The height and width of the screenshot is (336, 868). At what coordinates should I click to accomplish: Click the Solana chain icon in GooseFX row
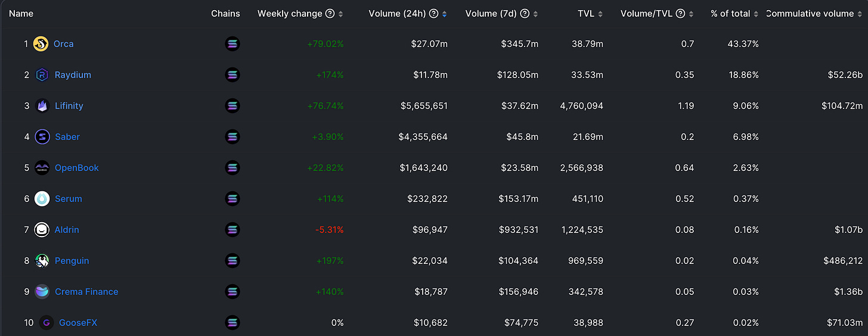click(x=232, y=322)
